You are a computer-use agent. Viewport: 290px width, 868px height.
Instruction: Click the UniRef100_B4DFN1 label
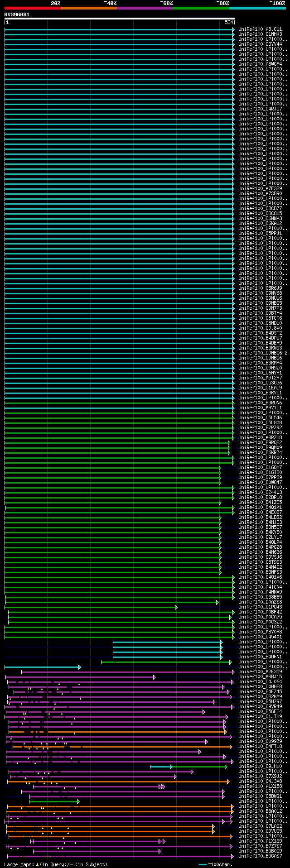pos(260,657)
